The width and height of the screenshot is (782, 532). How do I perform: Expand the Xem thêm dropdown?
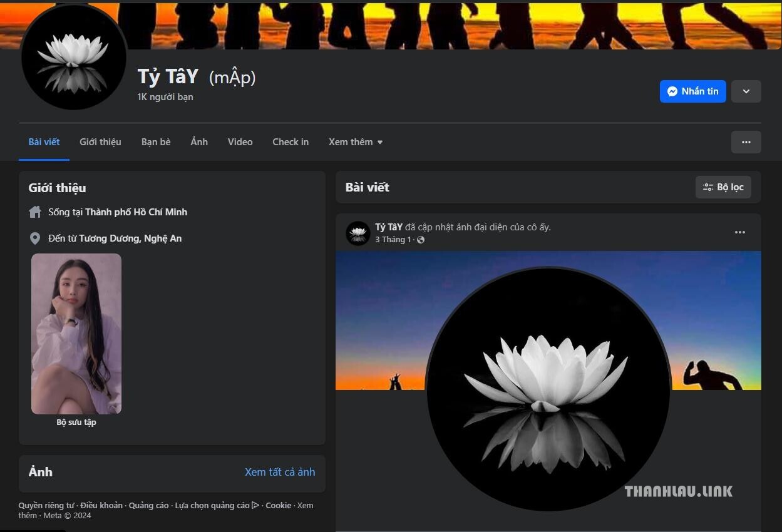pyautogui.click(x=356, y=142)
